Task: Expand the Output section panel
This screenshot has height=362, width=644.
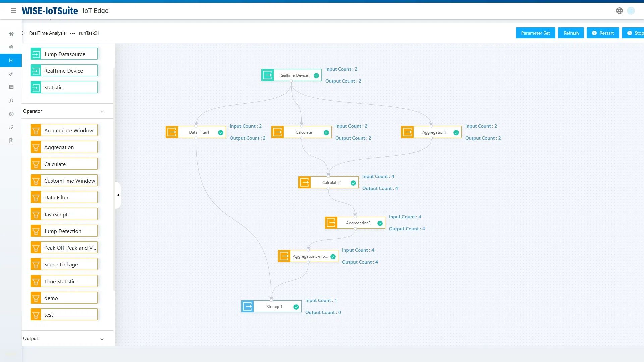Action: [x=102, y=339]
